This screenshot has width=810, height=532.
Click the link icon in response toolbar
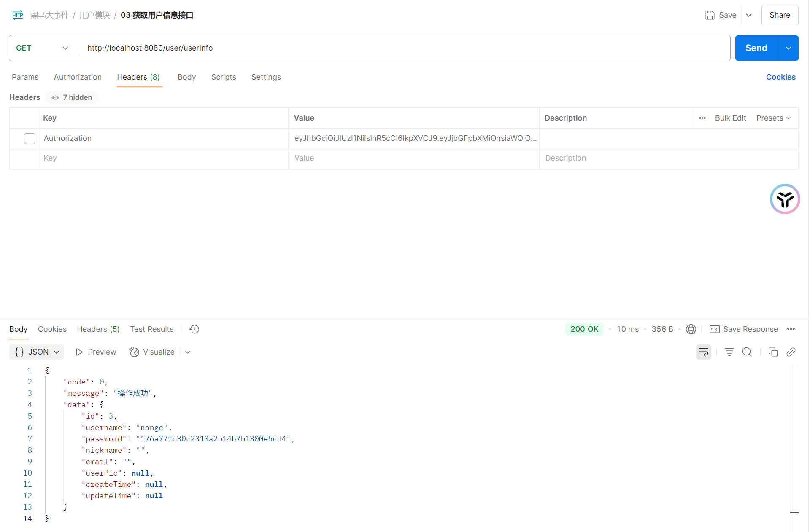click(791, 352)
